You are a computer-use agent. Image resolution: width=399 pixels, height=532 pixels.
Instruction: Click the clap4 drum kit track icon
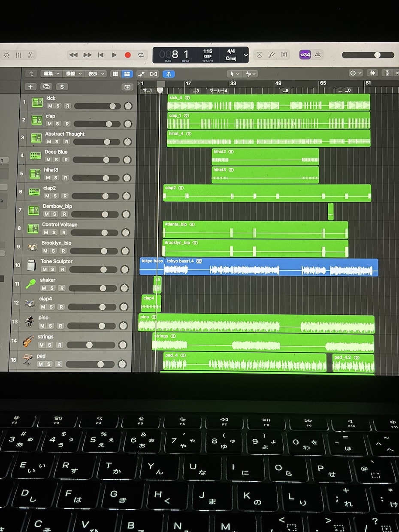click(x=30, y=302)
